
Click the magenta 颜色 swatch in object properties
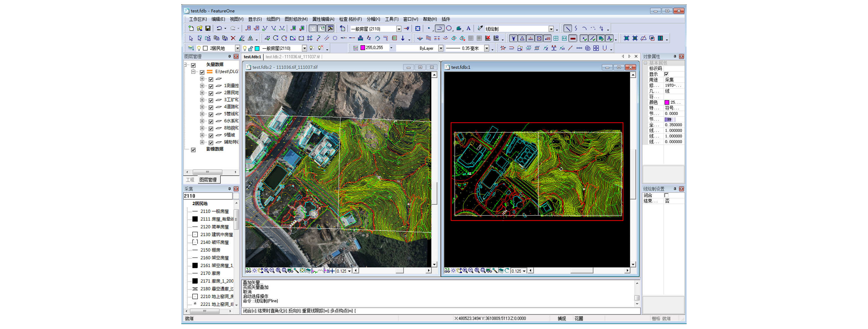tap(667, 102)
